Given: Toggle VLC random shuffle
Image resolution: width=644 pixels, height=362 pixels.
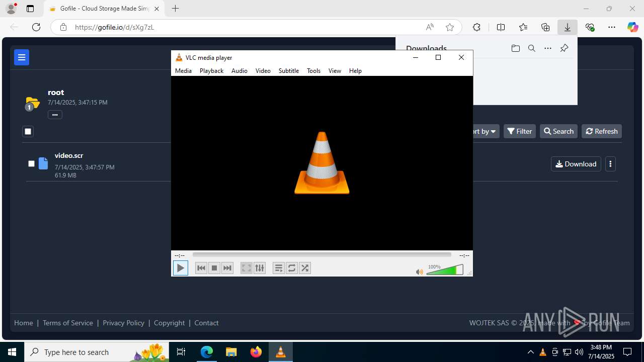Looking at the screenshot, I should point(305,268).
